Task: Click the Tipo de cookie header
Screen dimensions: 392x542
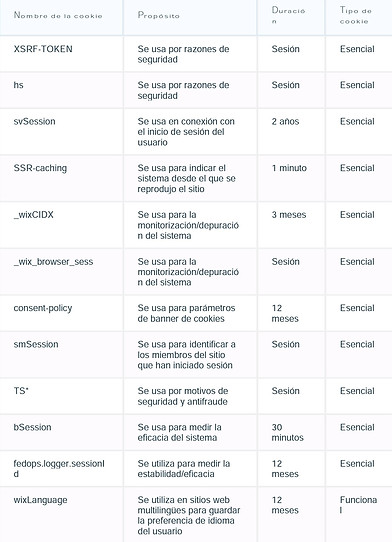Action: pyautogui.click(x=356, y=16)
